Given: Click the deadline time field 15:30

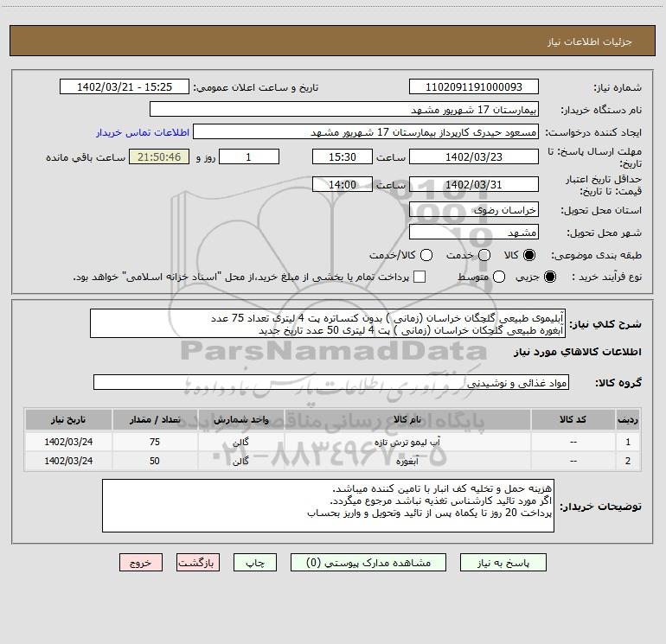Looking at the screenshot, I should point(343,156).
